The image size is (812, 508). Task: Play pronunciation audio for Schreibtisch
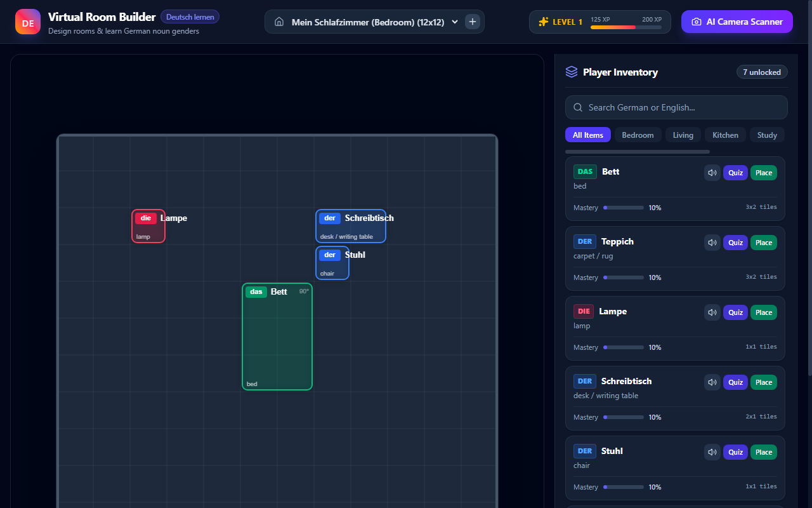click(x=712, y=382)
